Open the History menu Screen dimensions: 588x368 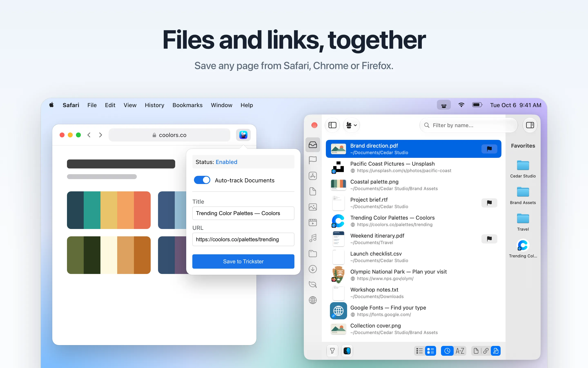(155, 105)
